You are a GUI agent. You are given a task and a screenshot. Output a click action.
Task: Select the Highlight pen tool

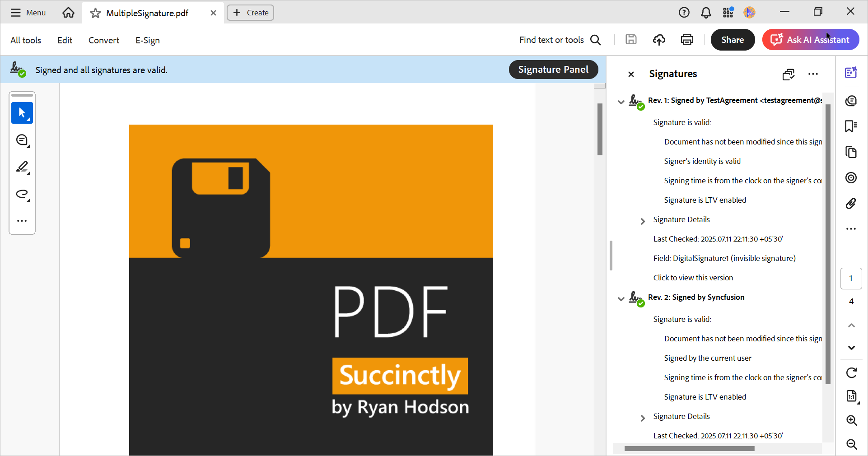coord(22,168)
